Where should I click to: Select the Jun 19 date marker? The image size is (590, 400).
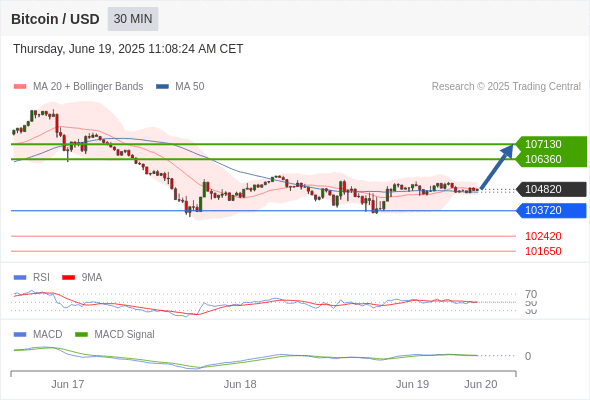coord(412,384)
